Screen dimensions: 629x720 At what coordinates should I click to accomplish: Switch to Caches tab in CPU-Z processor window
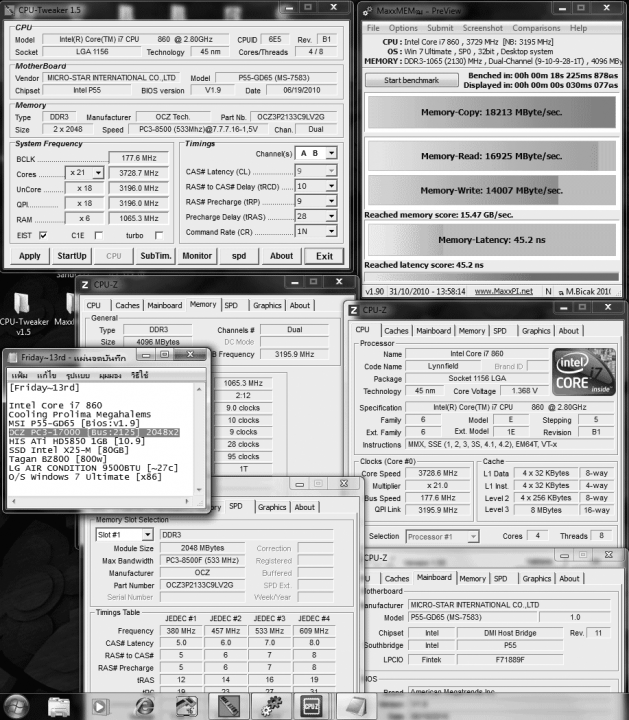tap(396, 331)
